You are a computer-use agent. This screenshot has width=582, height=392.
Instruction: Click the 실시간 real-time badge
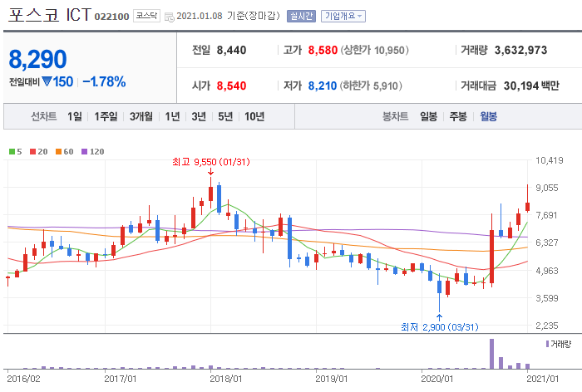tap(301, 16)
